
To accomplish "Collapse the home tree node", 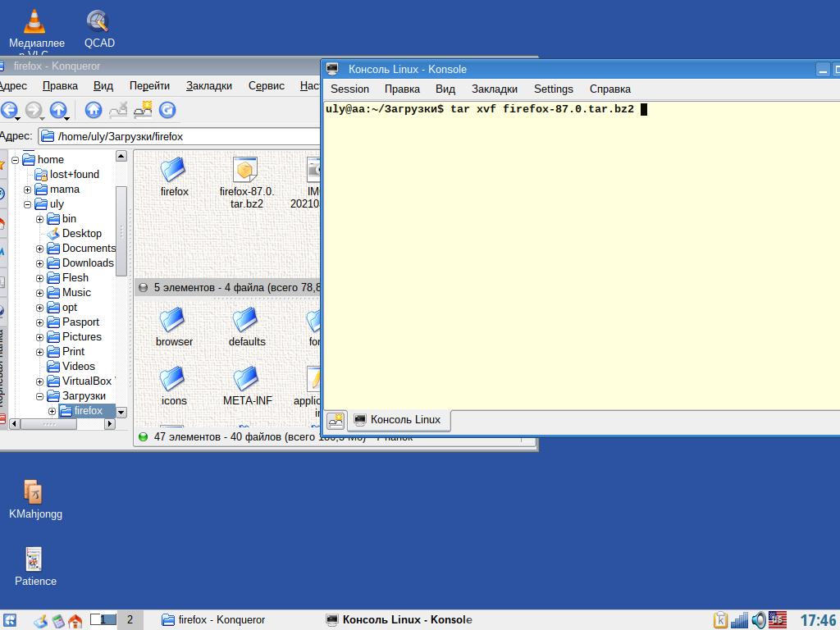I will (x=16, y=160).
